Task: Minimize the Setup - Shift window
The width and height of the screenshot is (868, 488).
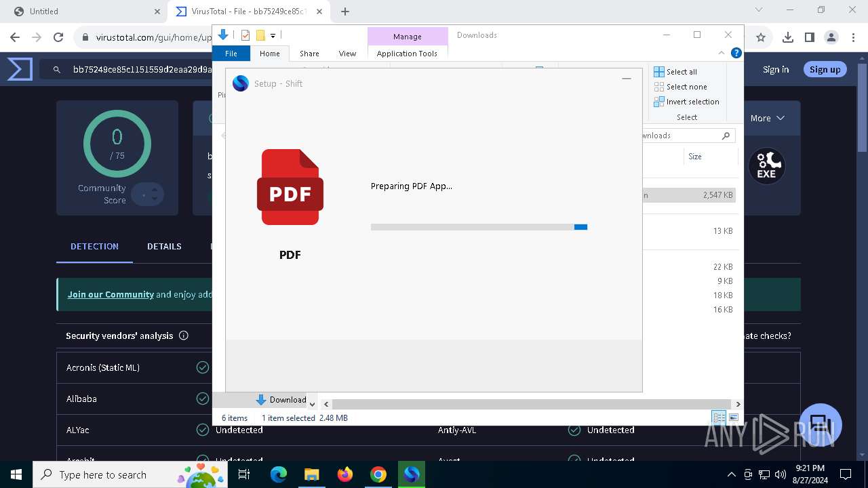Action: click(627, 79)
